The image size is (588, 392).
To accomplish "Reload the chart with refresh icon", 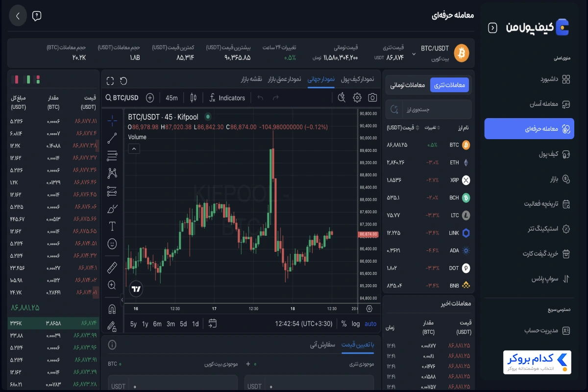I will point(123,81).
